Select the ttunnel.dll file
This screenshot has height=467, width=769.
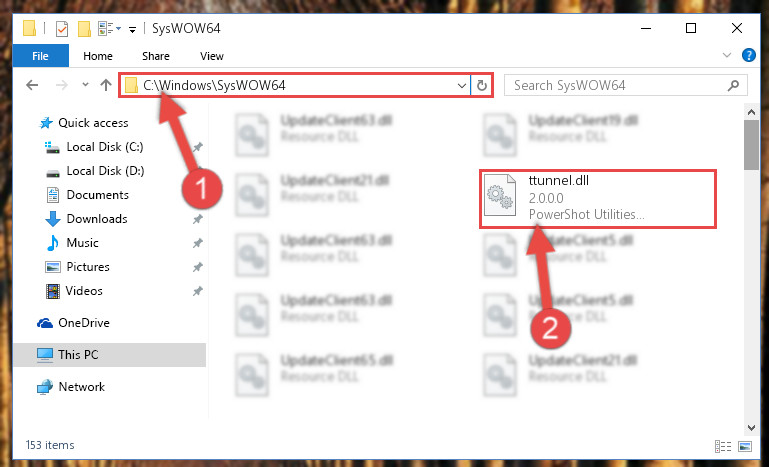point(598,199)
